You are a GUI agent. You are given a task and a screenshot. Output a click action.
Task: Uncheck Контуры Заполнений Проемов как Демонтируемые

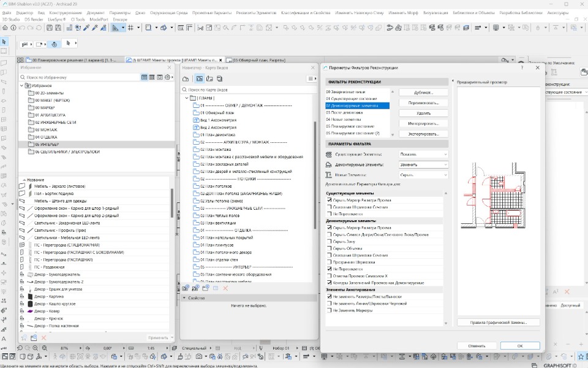330,283
